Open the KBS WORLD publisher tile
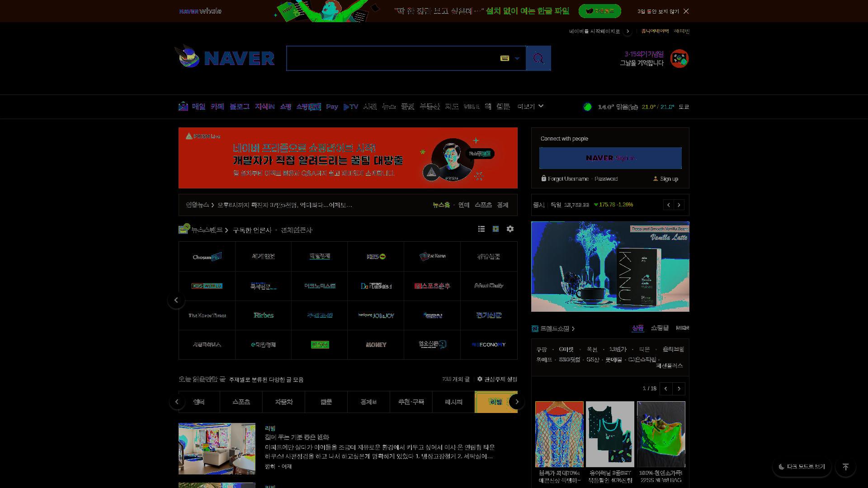868x488 pixels. [207, 286]
